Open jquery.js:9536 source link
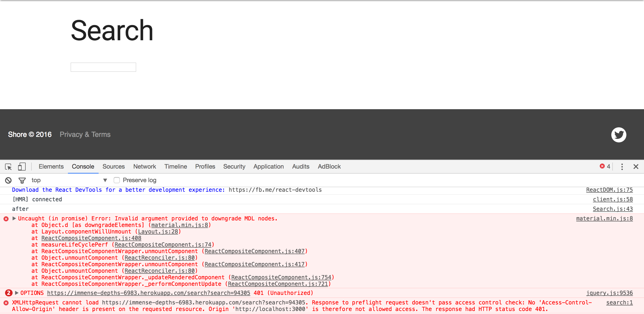The height and width of the screenshot is (314, 644). click(610, 293)
